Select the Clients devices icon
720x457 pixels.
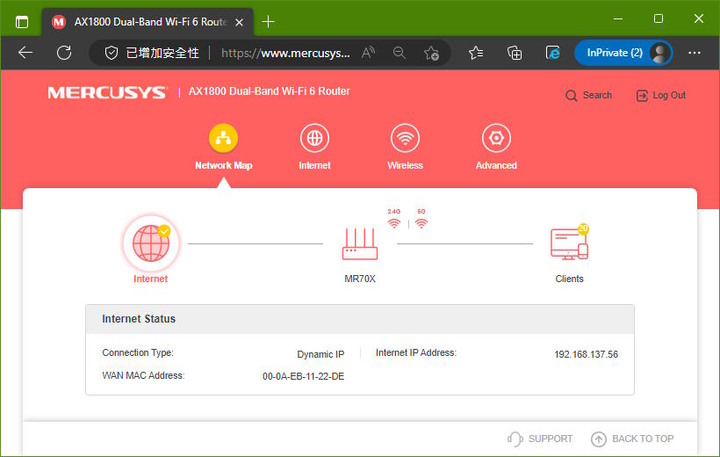click(569, 244)
